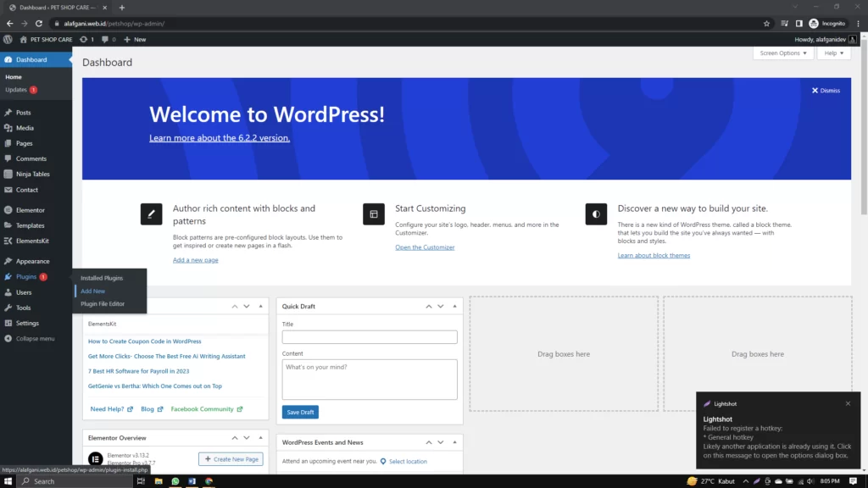Click the Elementor sidebar icon

click(x=8, y=210)
